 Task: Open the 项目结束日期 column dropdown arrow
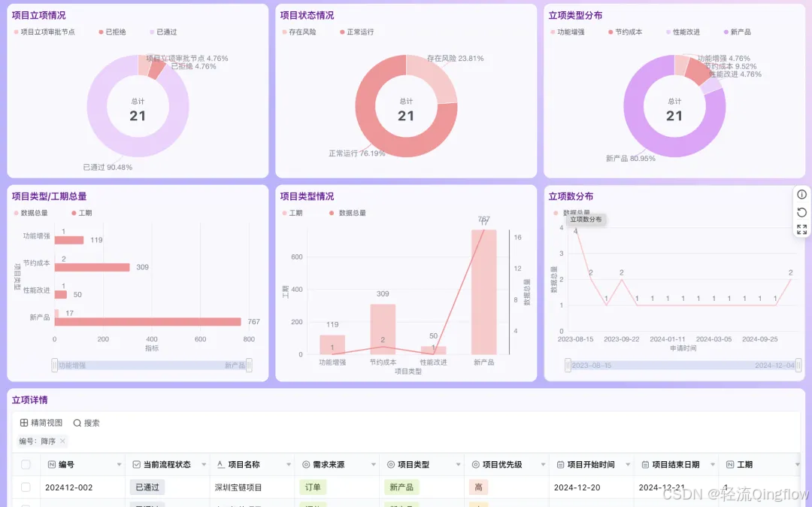713,465
